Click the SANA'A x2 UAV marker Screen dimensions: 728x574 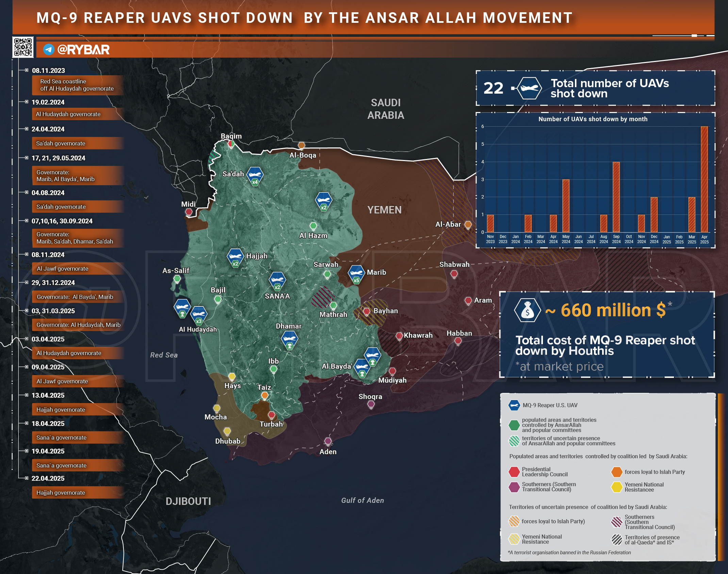(x=277, y=280)
